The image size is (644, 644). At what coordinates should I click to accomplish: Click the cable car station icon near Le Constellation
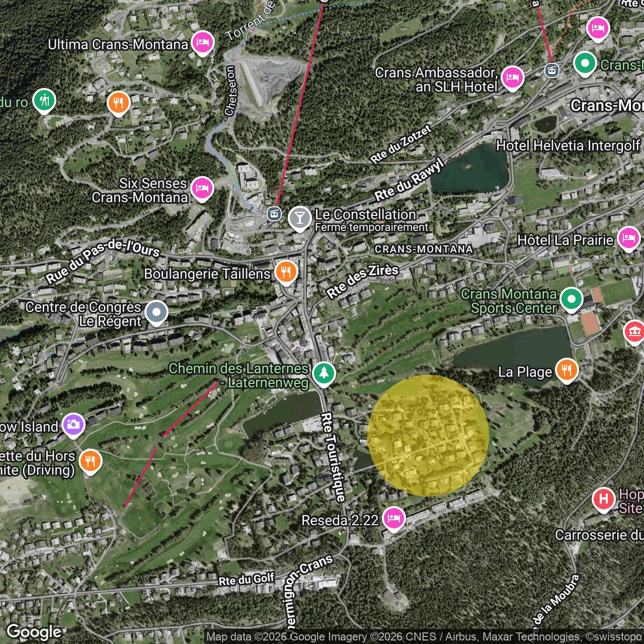pyautogui.click(x=274, y=214)
